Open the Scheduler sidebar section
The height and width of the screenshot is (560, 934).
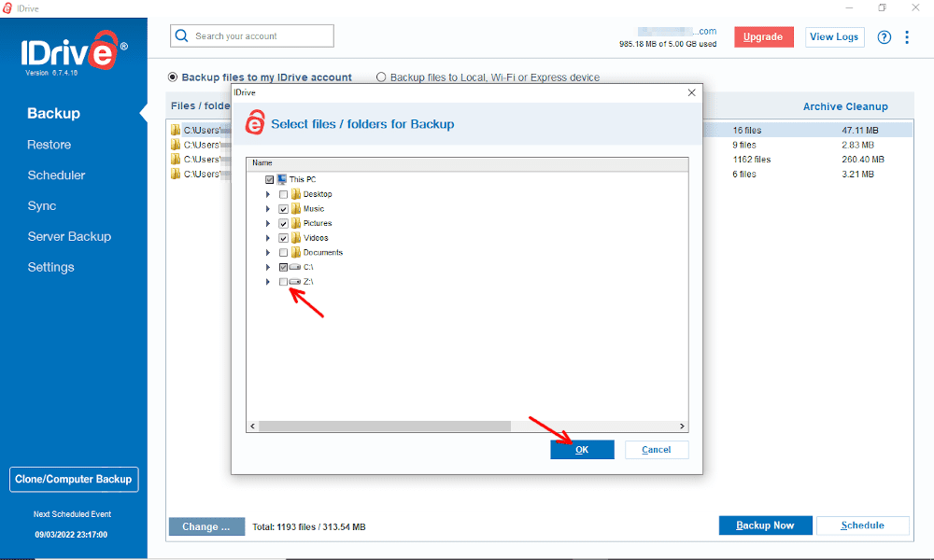(x=56, y=175)
